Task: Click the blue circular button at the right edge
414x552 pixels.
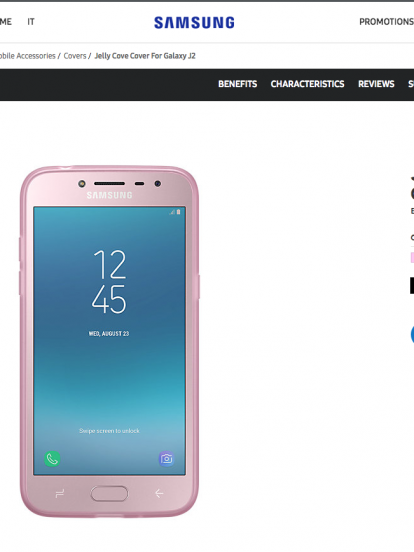Action: coord(412,334)
